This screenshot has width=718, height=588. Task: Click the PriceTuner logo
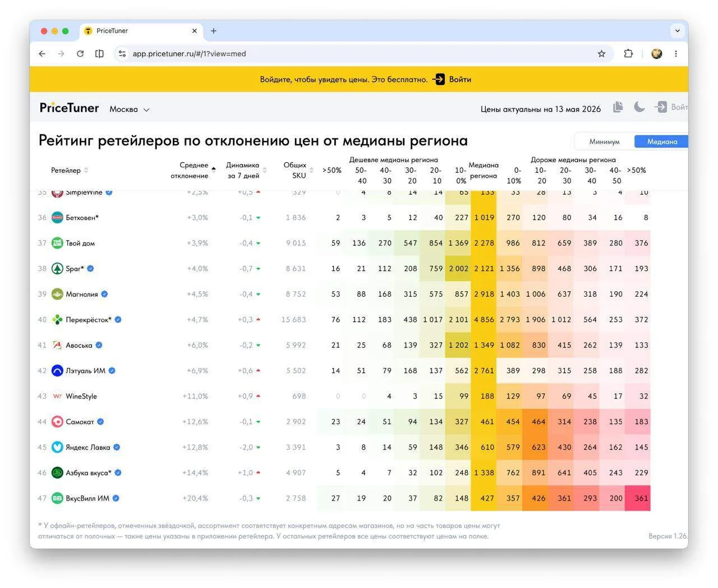69,108
